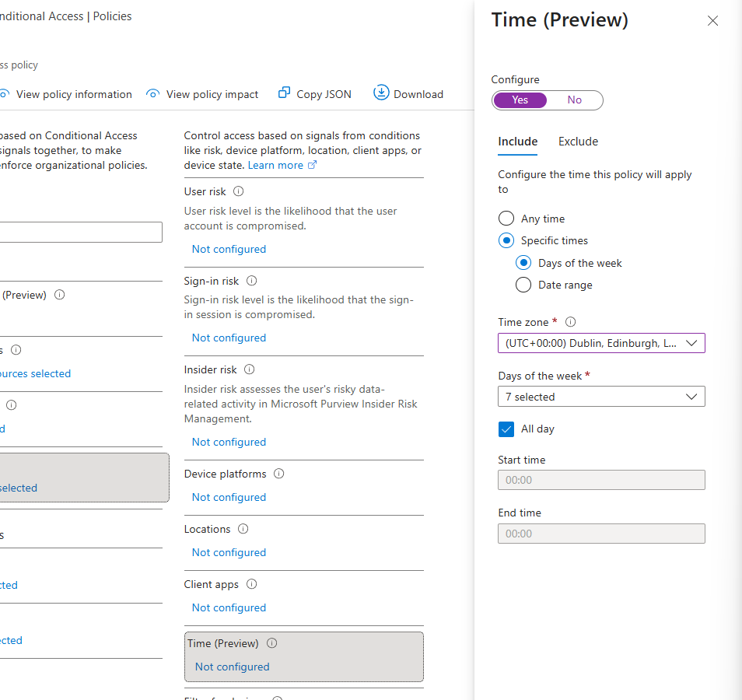
Task: Open Client apps info icon
Action: pos(252,584)
